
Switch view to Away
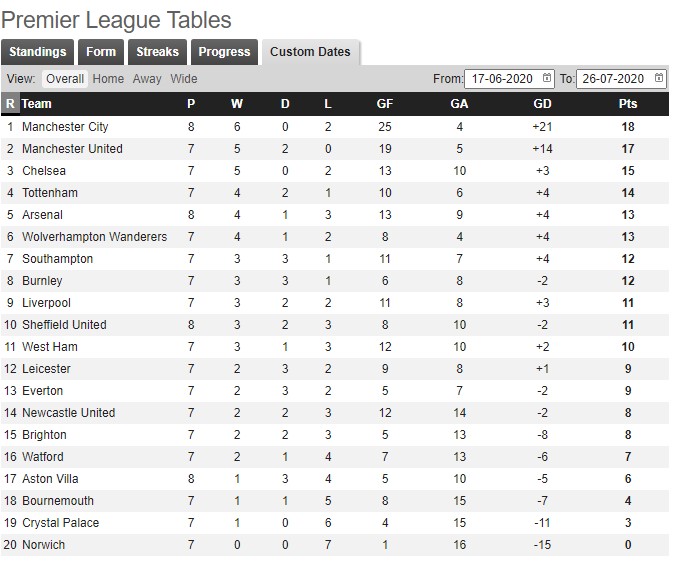[x=147, y=79]
